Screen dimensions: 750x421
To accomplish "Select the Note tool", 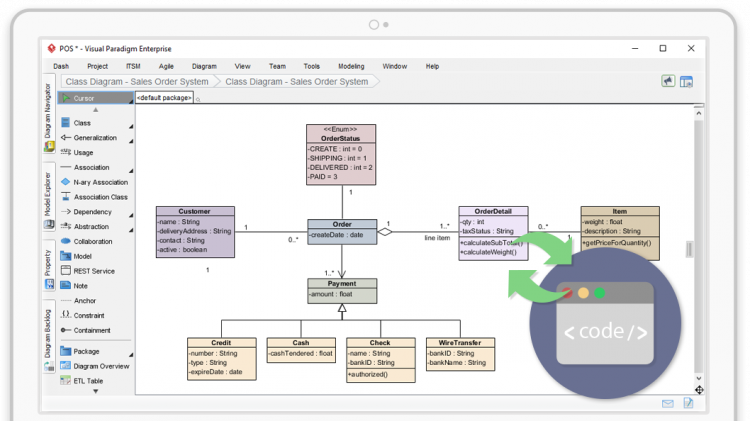I will coord(82,286).
